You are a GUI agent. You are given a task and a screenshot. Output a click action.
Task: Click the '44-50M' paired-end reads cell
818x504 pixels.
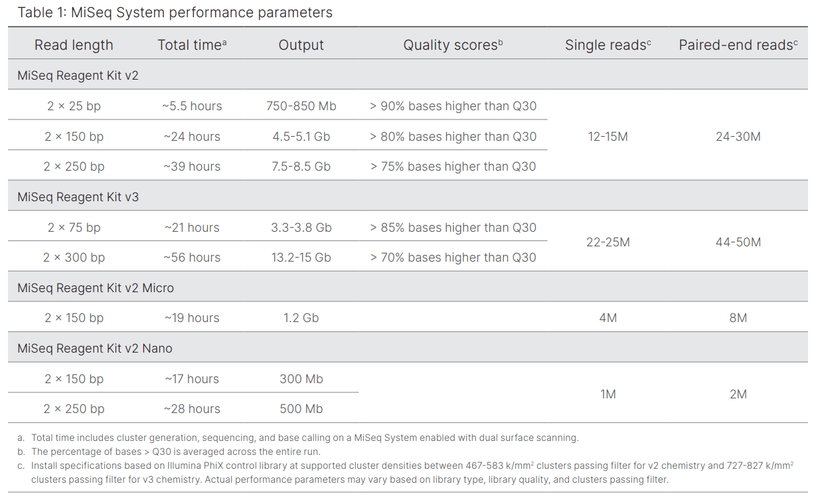click(738, 242)
